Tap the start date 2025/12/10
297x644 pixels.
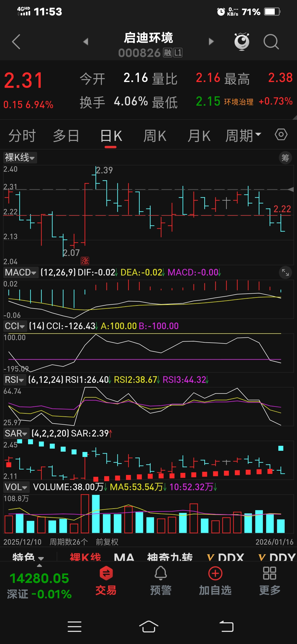point(22,542)
